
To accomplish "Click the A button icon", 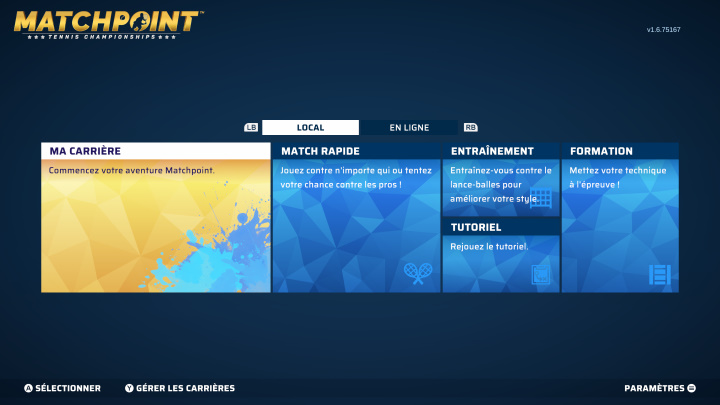I will [28, 388].
